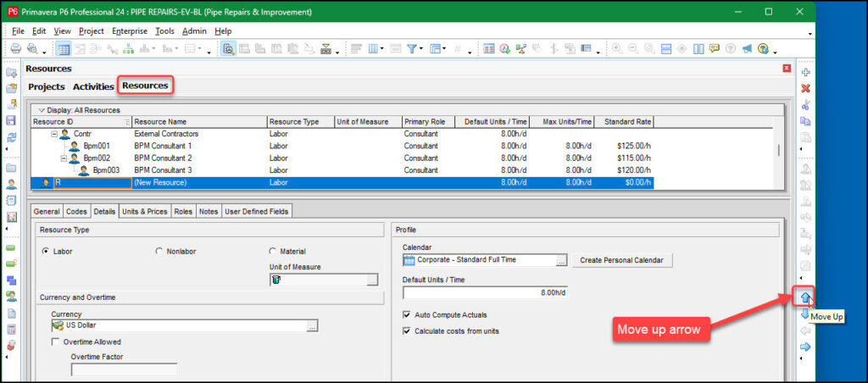Open the Display: All Resources dropdown
This screenshot has height=383, width=868.
(79, 110)
